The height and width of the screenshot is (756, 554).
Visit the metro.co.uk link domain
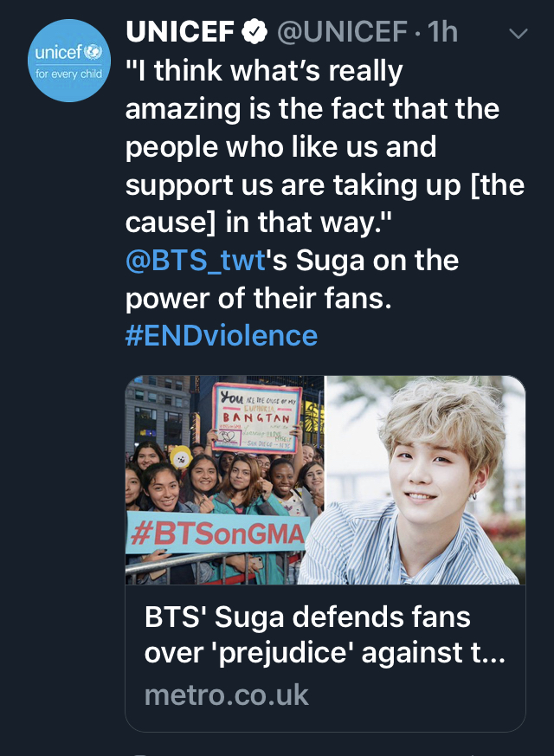pyautogui.click(x=227, y=695)
